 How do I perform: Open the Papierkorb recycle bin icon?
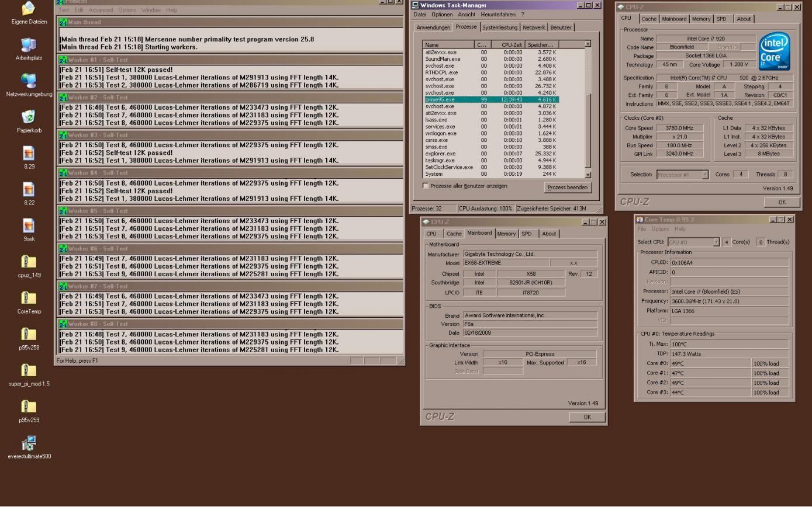pos(29,118)
